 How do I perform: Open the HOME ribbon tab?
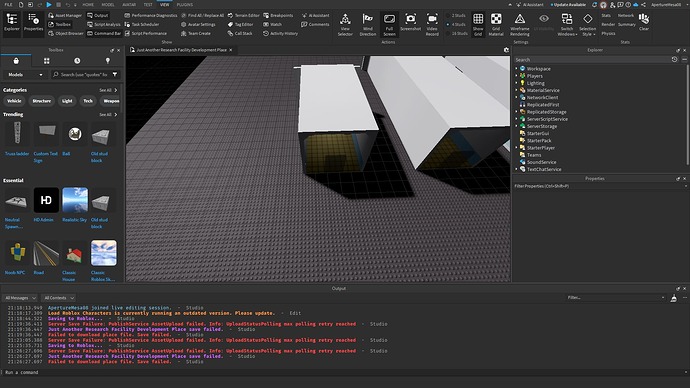(88, 4)
